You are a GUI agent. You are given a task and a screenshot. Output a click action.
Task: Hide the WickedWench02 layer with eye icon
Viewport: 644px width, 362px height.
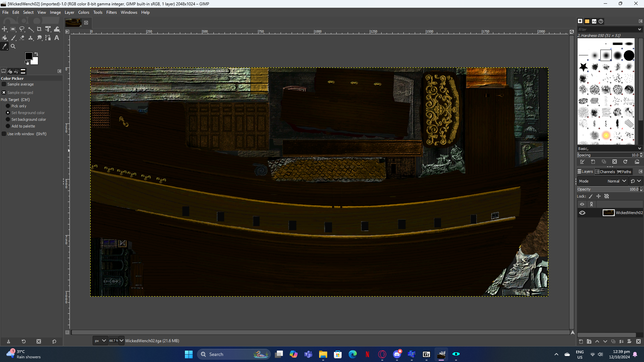(x=582, y=213)
